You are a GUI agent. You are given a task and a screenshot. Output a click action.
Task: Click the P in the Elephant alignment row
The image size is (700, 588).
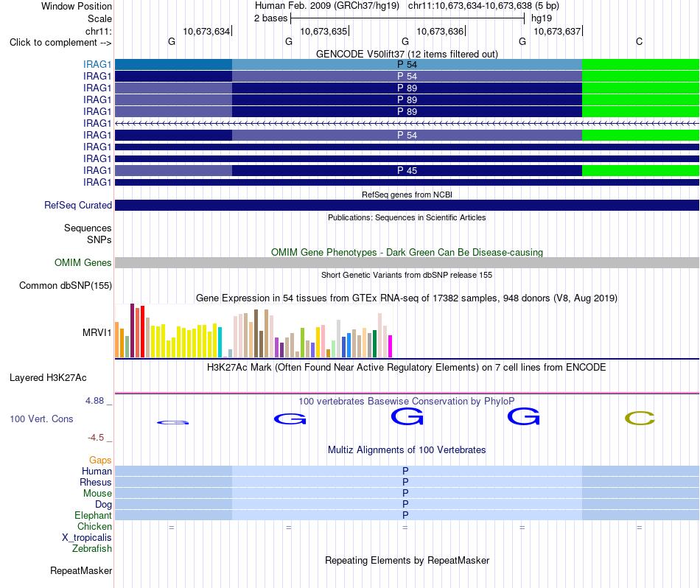click(x=405, y=515)
